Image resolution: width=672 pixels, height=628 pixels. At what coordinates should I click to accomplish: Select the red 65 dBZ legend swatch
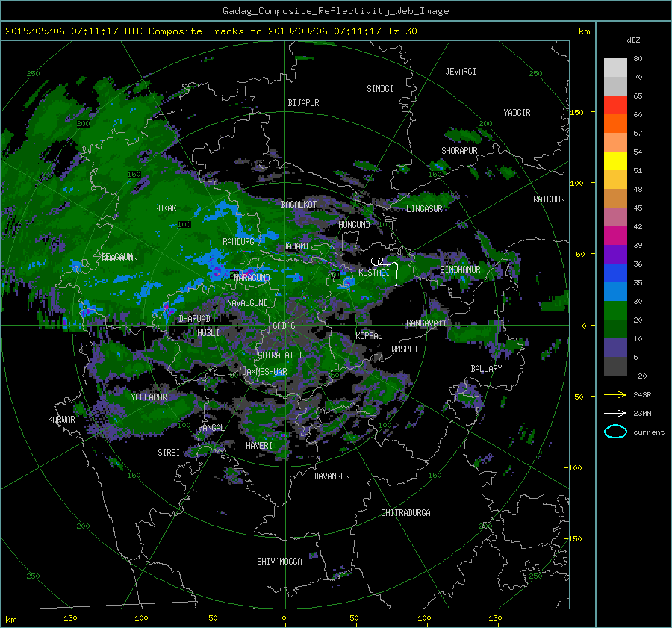[x=615, y=105]
